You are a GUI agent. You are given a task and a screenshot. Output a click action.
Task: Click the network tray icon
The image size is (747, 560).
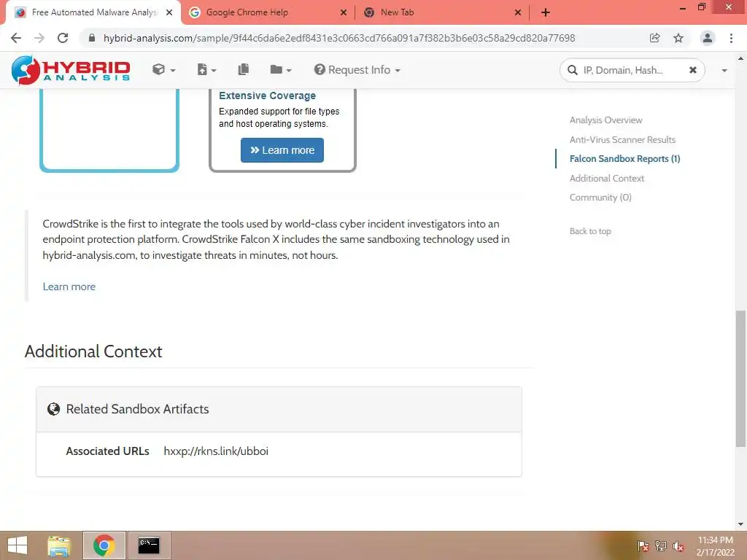tap(661, 546)
